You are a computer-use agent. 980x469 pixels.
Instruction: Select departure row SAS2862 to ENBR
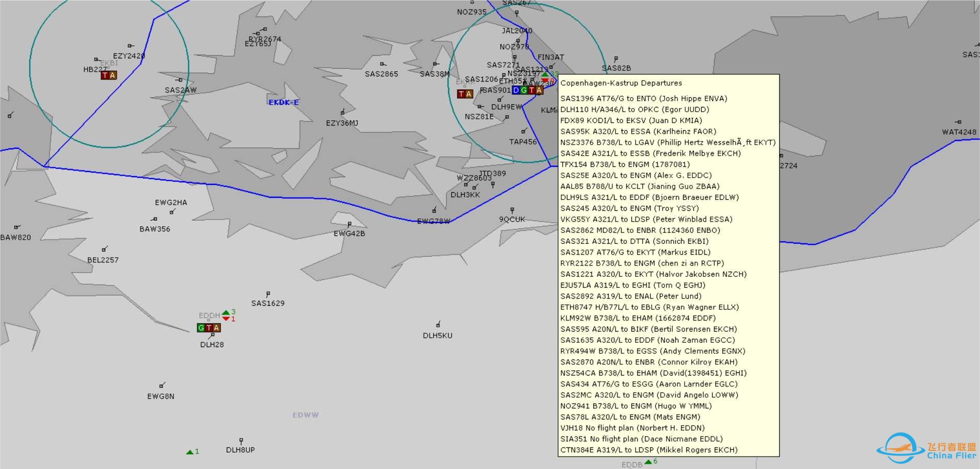tap(640, 230)
